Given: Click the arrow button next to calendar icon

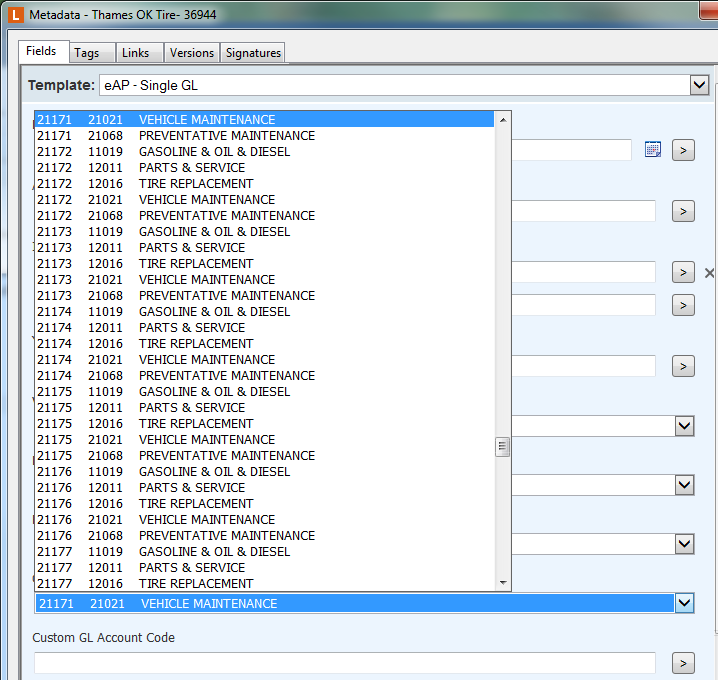Looking at the screenshot, I should pyautogui.click(x=683, y=150).
